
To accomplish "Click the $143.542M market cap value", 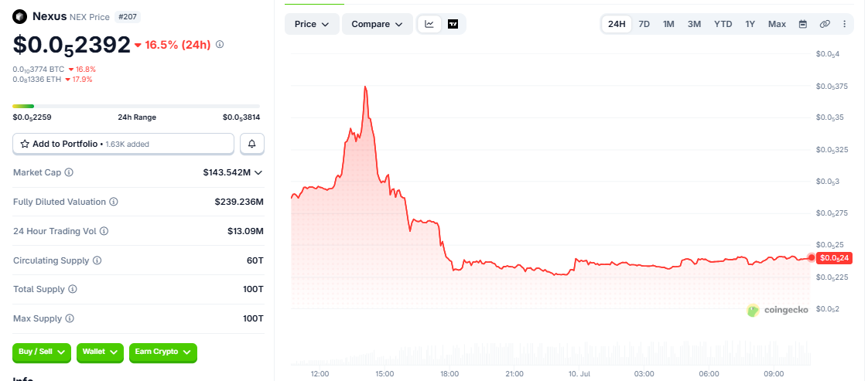I will pyautogui.click(x=227, y=172).
